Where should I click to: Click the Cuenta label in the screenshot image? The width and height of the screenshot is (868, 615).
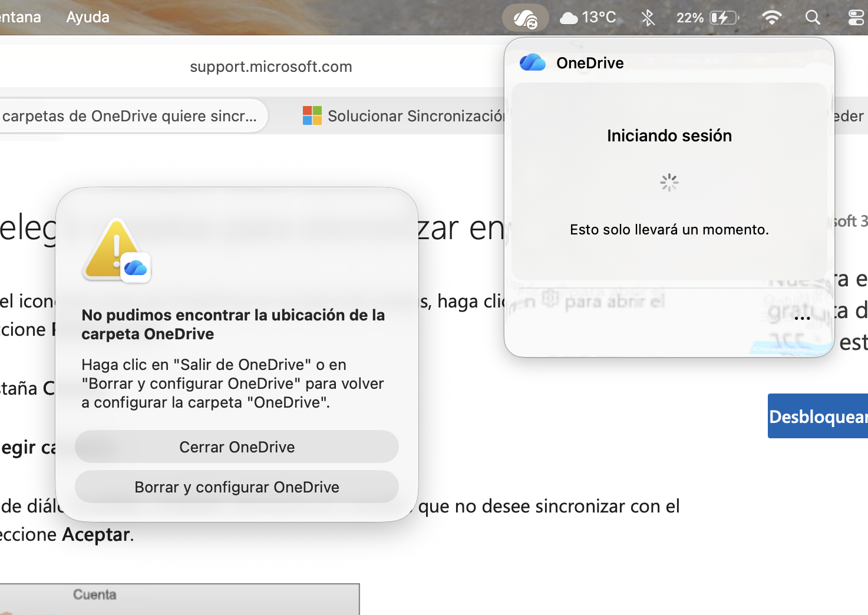95,595
